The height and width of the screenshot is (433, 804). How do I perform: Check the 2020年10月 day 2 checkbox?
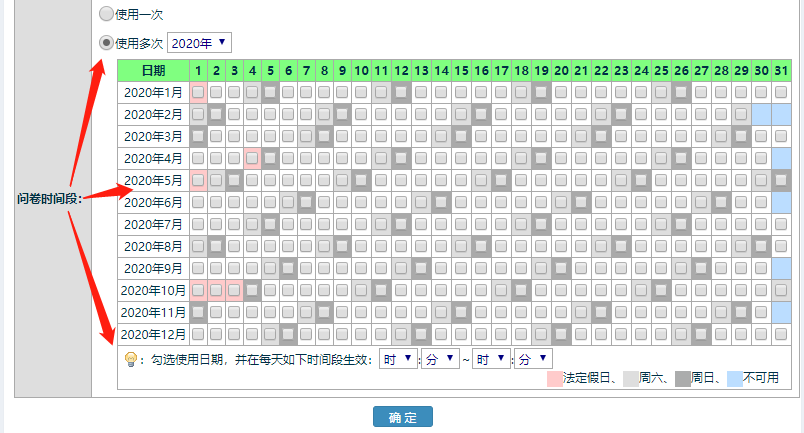click(x=216, y=290)
